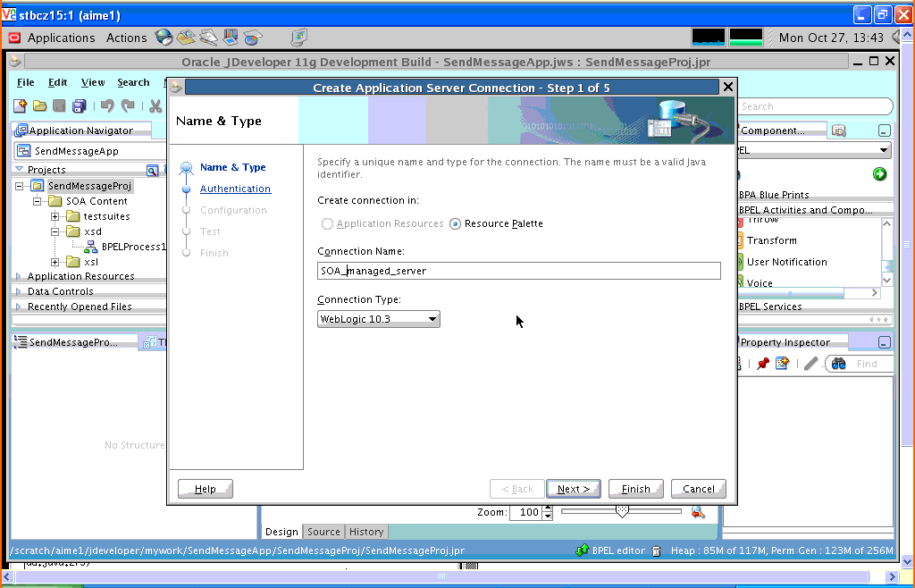The width and height of the screenshot is (915, 588).
Task: Switch to the History editor tab
Action: [x=366, y=532]
